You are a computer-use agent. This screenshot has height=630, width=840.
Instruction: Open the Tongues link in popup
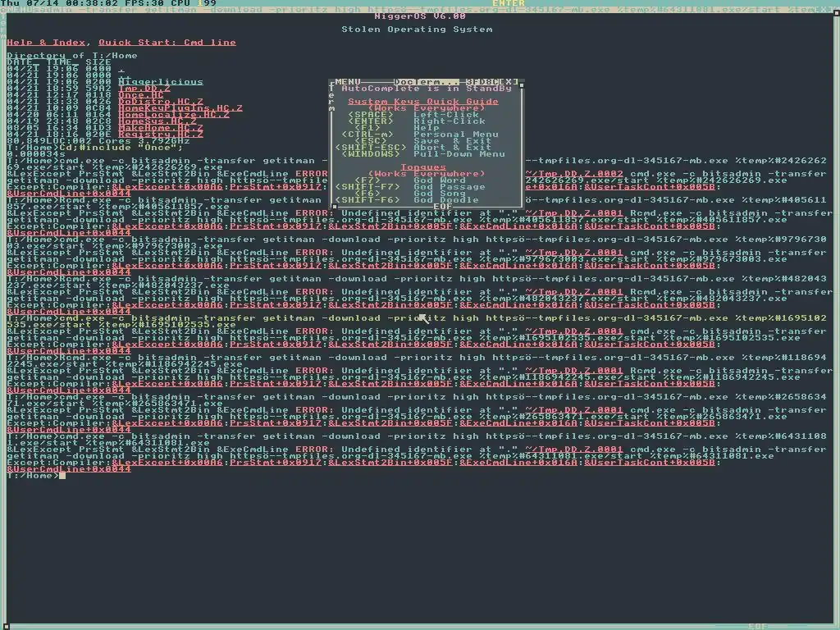[x=423, y=167]
